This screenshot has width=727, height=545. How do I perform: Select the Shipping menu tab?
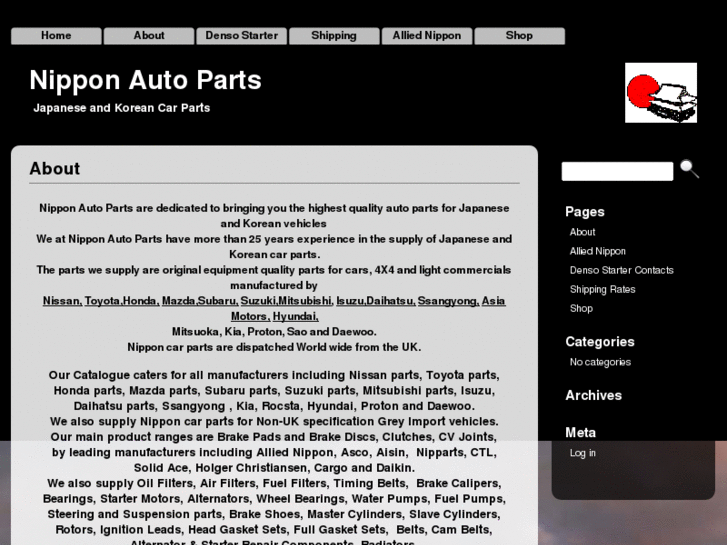coord(334,36)
